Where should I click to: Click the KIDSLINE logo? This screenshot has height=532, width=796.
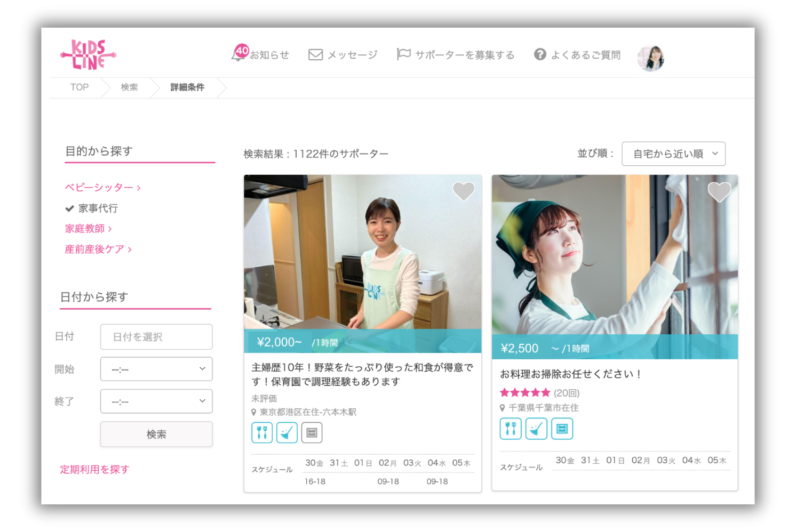pos(88,55)
